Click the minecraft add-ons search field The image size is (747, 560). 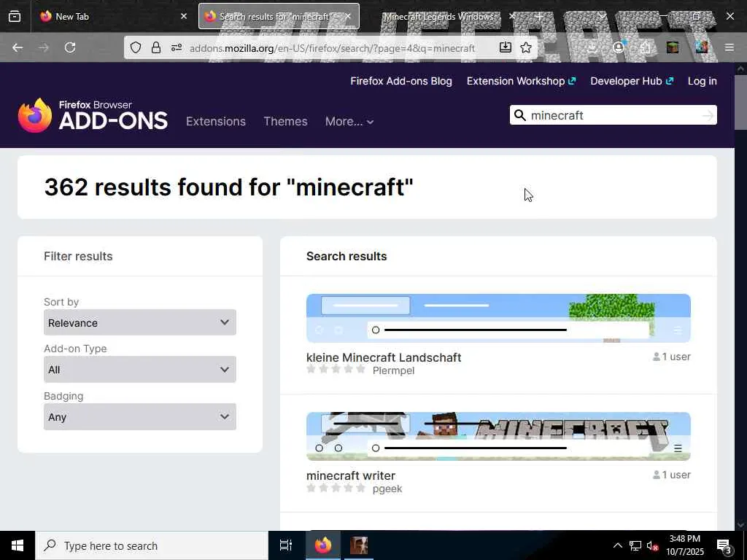point(614,115)
